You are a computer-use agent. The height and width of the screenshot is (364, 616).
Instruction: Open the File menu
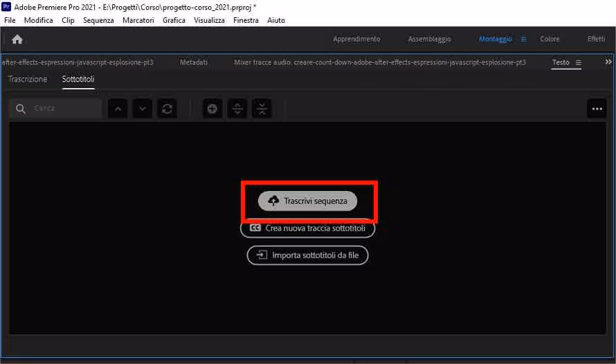click(x=10, y=21)
